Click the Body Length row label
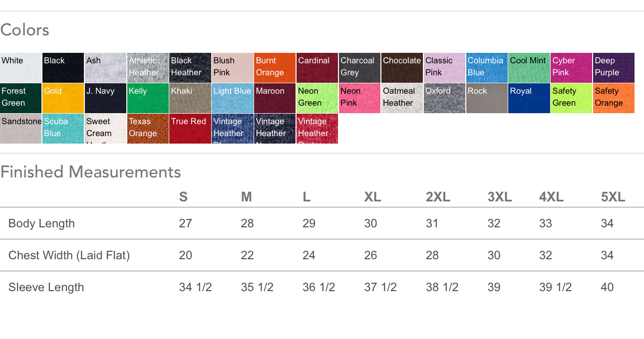Image resolution: width=644 pixels, height=339 pixels. [41, 223]
